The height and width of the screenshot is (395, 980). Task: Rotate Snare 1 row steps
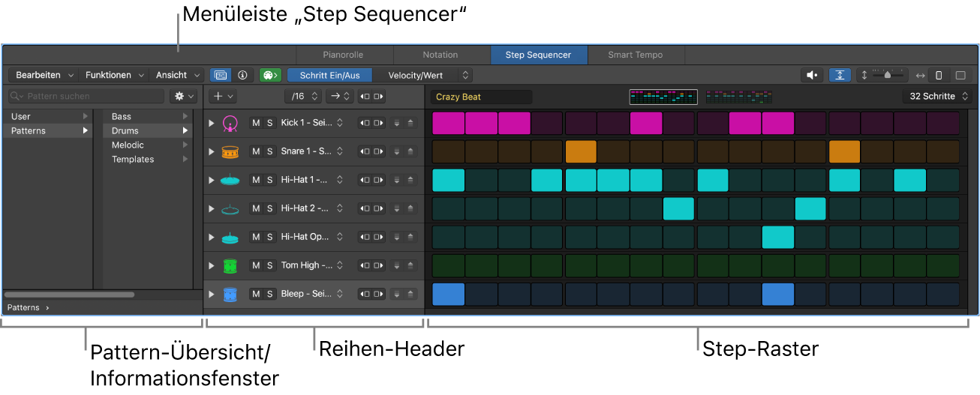pos(371,151)
